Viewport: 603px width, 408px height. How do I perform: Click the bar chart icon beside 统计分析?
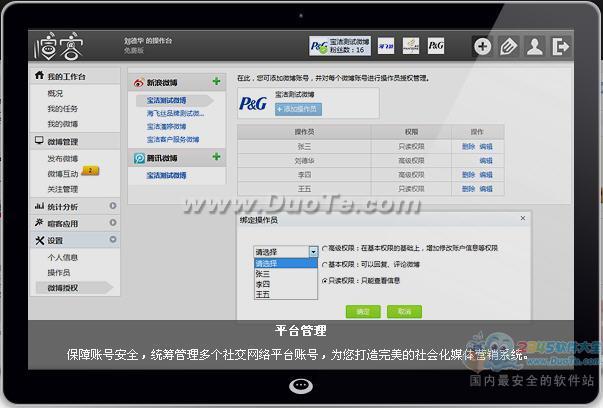[39, 206]
